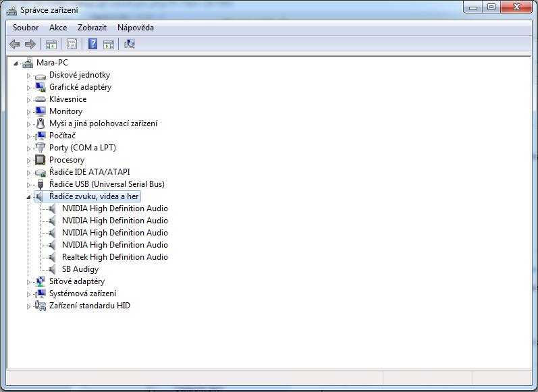Select the Zařízení standardu HID label
The height and width of the screenshot is (392, 538).
[x=90, y=306]
